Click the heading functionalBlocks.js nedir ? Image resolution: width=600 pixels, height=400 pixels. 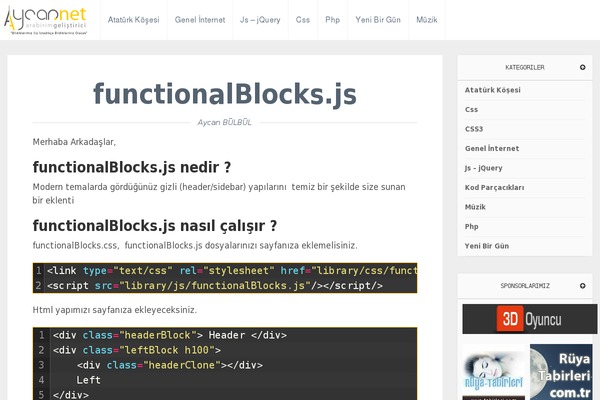pyautogui.click(x=132, y=167)
